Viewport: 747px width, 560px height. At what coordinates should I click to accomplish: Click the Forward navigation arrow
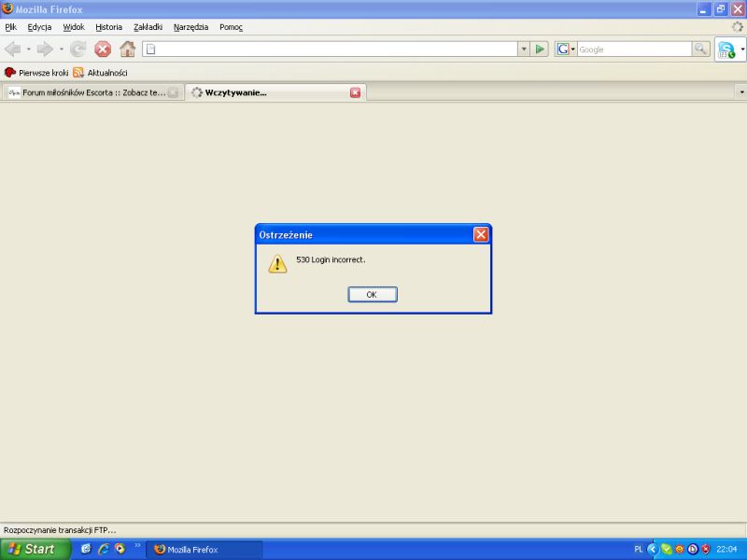[x=45, y=49]
